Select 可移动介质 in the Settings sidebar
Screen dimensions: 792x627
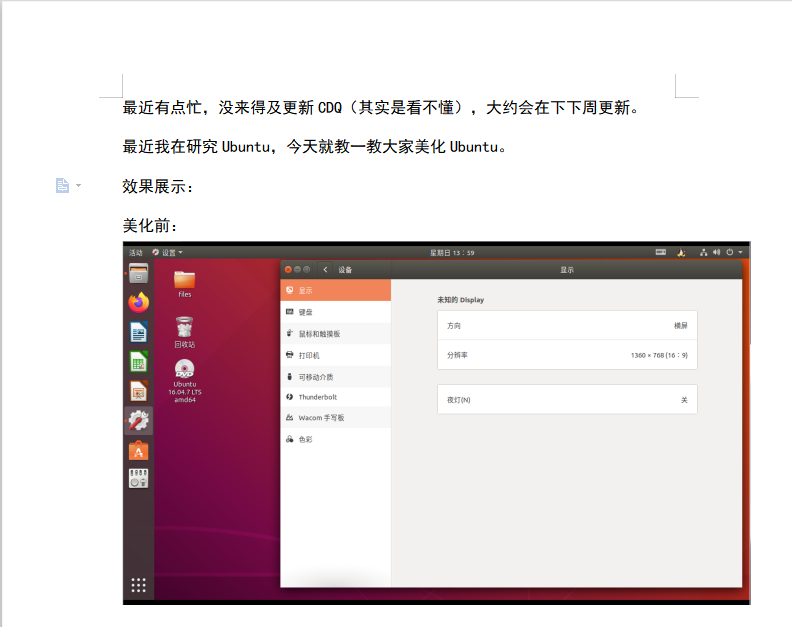click(336, 377)
